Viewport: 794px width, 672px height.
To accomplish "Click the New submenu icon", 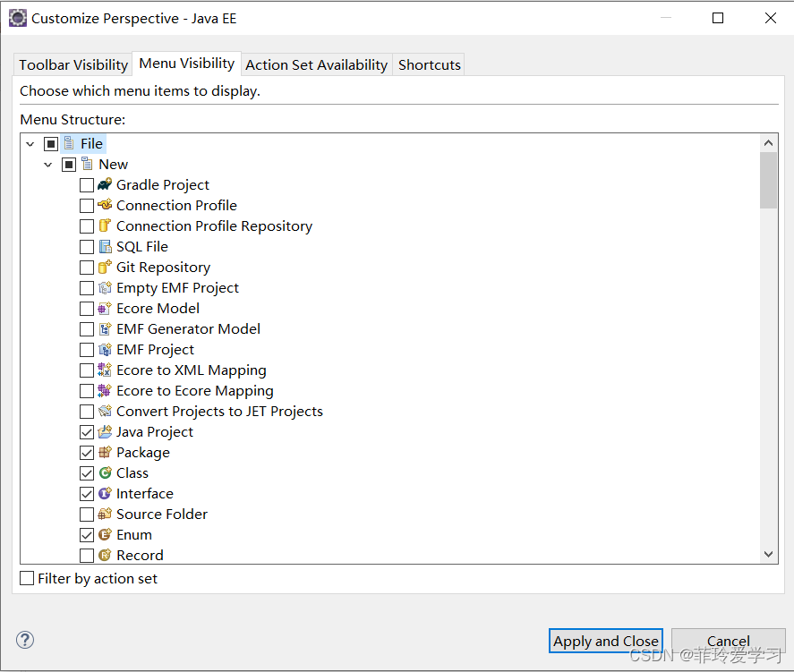I will pyautogui.click(x=87, y=164).
